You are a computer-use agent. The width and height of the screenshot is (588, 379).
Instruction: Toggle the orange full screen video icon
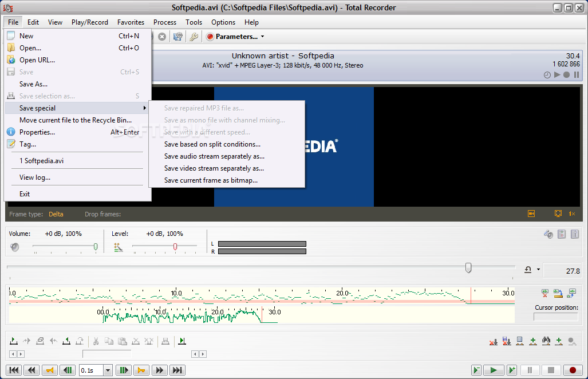pos(558,214)
